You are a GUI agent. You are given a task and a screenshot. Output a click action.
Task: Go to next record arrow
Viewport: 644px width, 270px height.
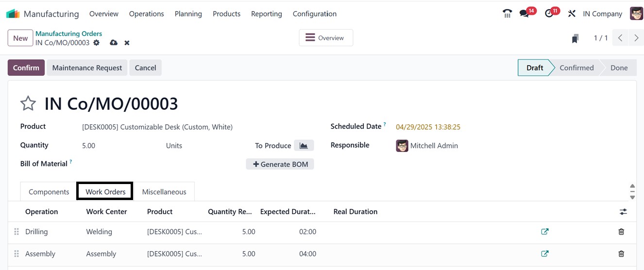coord(636,38)
